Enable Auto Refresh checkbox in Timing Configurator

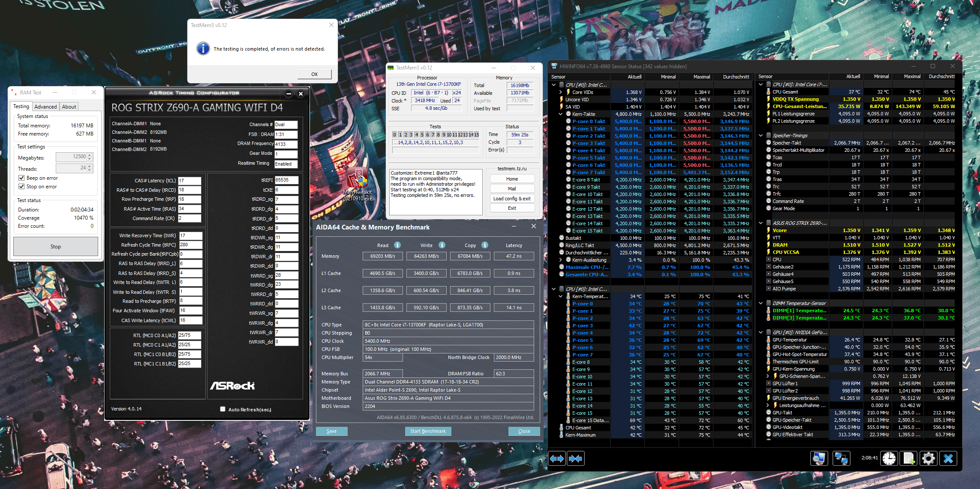pyautogui.click(x=222, y=409)
